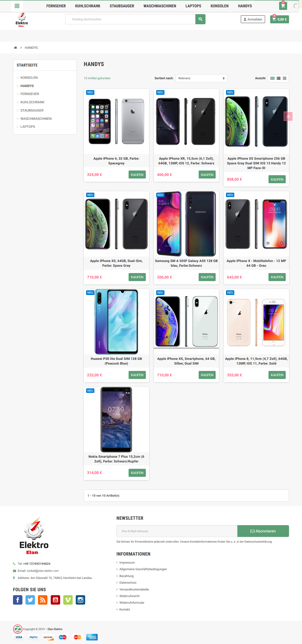Screen dimensions: 302x644
Task: Open the Huawei P30 lite thumbnail
Action: (116, 321)
